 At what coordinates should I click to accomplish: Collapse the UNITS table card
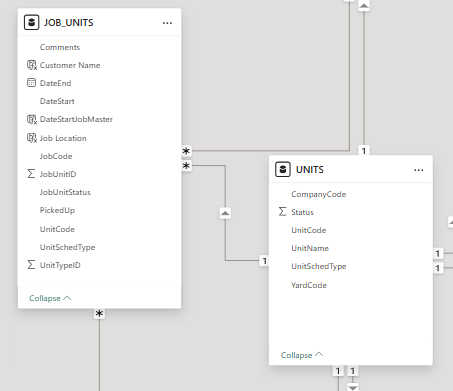coord(302,355)
